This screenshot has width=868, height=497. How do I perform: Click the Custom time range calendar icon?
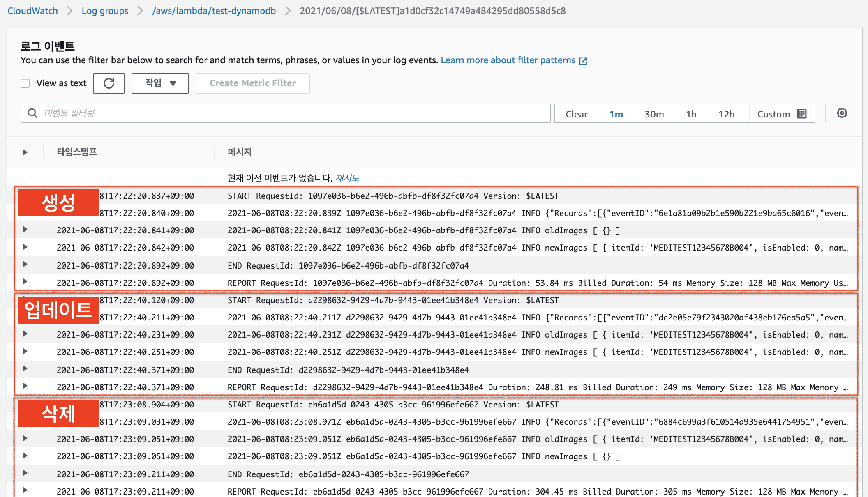802,114
